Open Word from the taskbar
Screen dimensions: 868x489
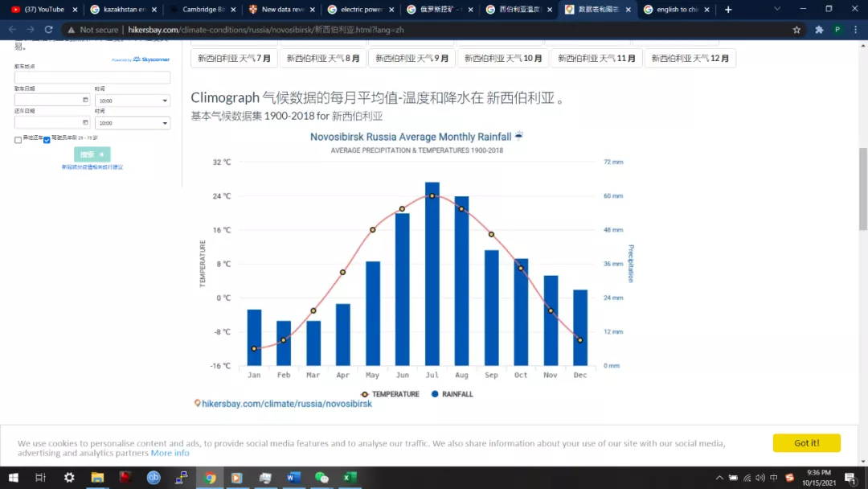tap(293, 478)
